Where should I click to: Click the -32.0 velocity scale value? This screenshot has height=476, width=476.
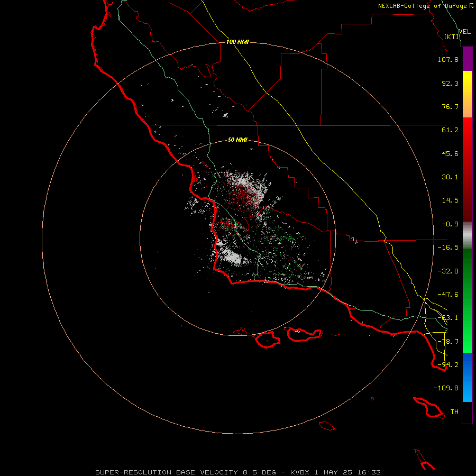[448, 271]
